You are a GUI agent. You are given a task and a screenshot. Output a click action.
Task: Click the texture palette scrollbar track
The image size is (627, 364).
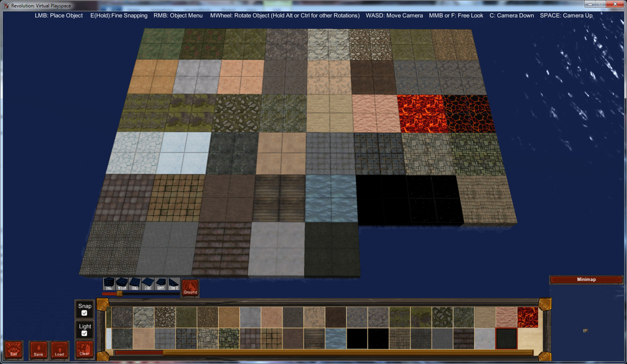310,352
